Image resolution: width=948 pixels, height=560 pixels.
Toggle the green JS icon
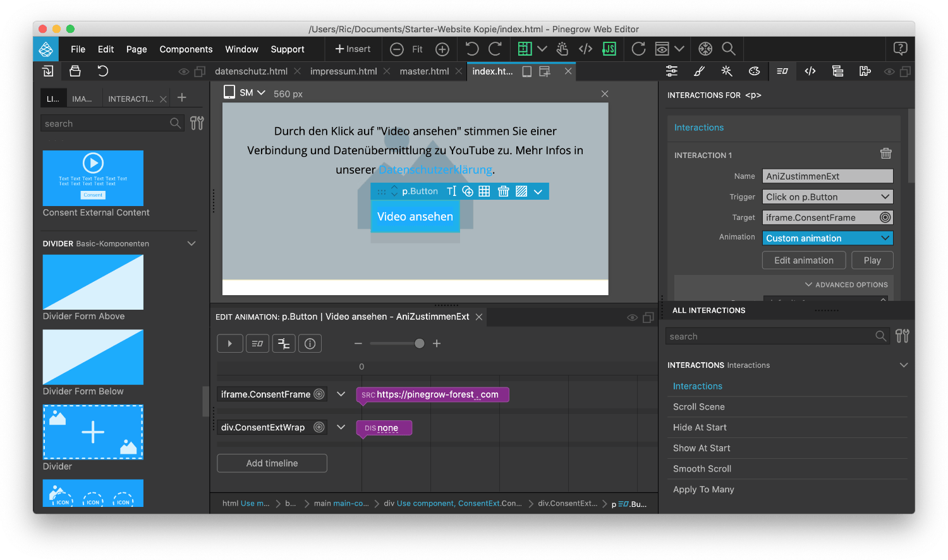pyautogui.click(x=609, y=49)
